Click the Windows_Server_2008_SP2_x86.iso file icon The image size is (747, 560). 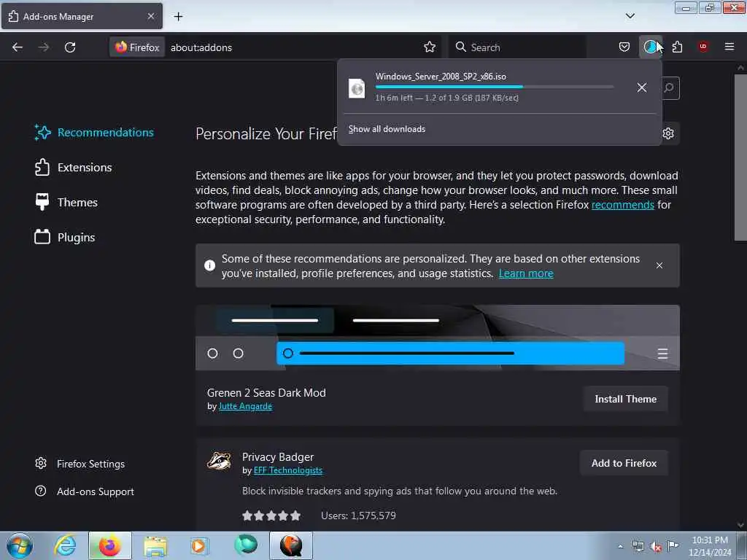[x=357, y=88]
